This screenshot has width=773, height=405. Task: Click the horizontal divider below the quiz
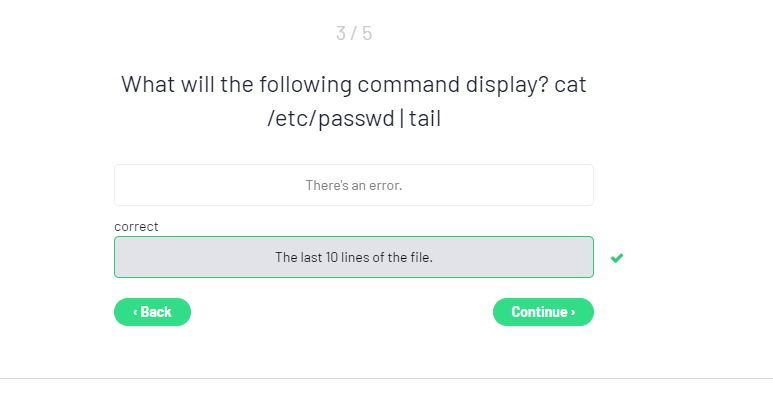[x=386, y=379]
